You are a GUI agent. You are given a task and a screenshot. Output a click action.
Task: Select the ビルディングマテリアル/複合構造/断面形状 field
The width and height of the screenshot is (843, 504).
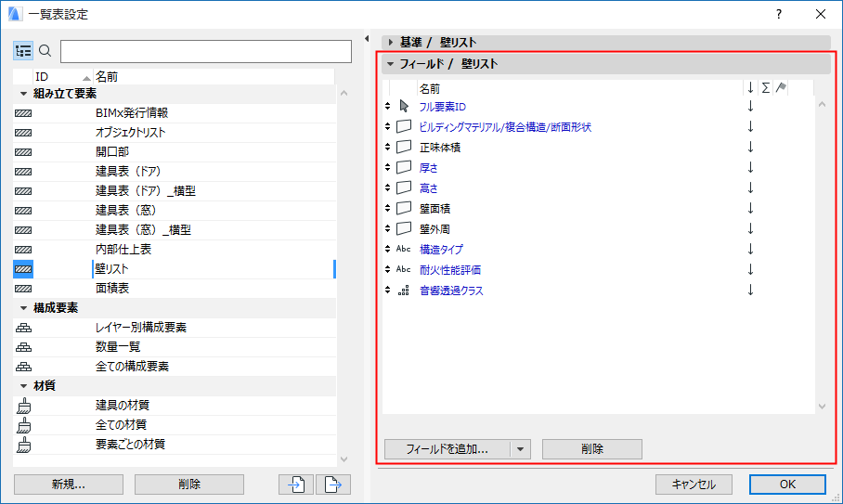point(505,127)
